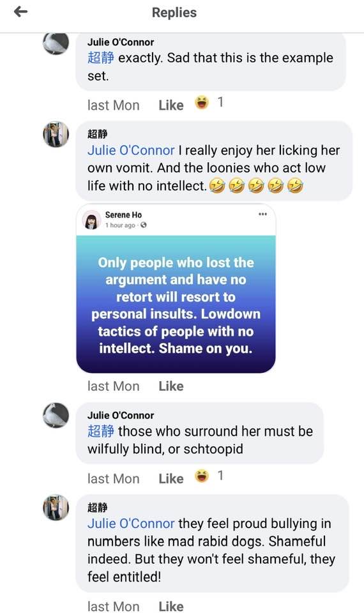Viewport: 364px width, 613px height.
Task: Open Julie O'Connor avatar beside wilfully blind comment
Action: [56, 415]
